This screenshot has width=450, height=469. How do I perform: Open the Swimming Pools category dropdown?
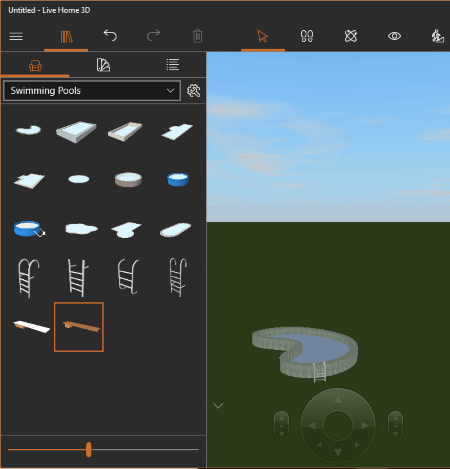(92, 91)
